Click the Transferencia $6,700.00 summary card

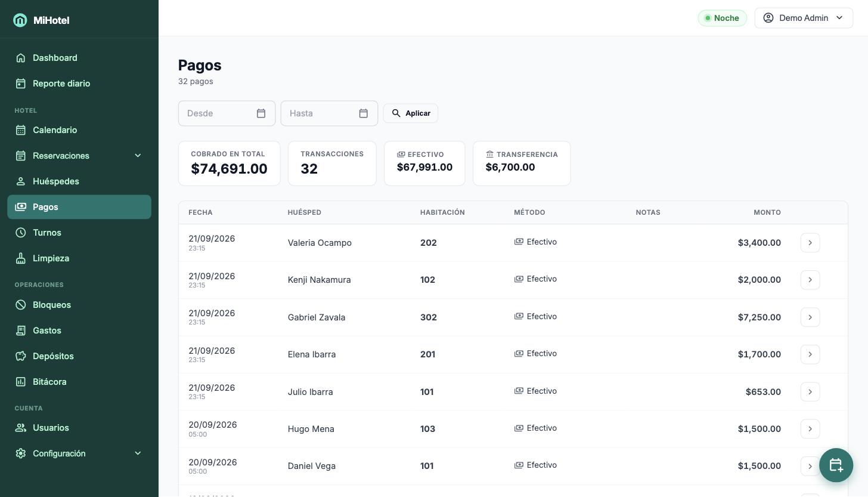(522, 163)
